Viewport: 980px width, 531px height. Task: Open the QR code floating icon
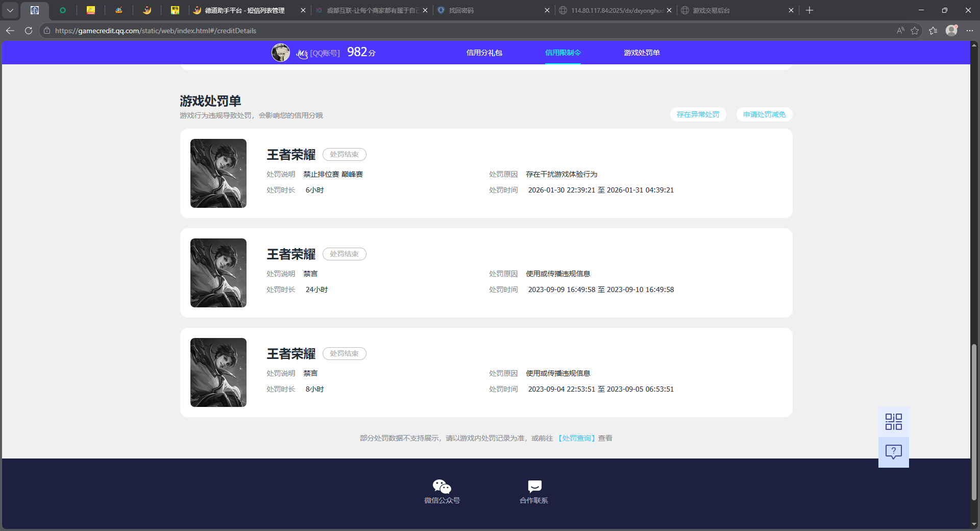click(x=893, y=422)
